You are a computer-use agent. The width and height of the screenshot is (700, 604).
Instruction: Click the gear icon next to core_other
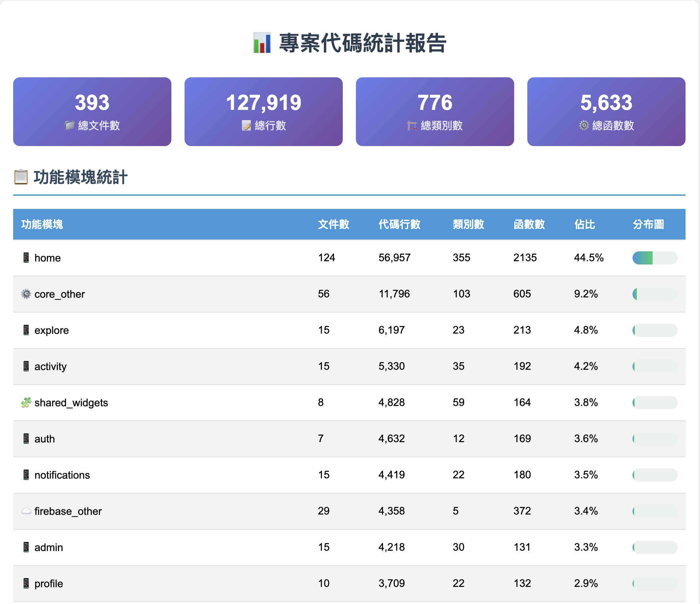click(x=26, y=294)
